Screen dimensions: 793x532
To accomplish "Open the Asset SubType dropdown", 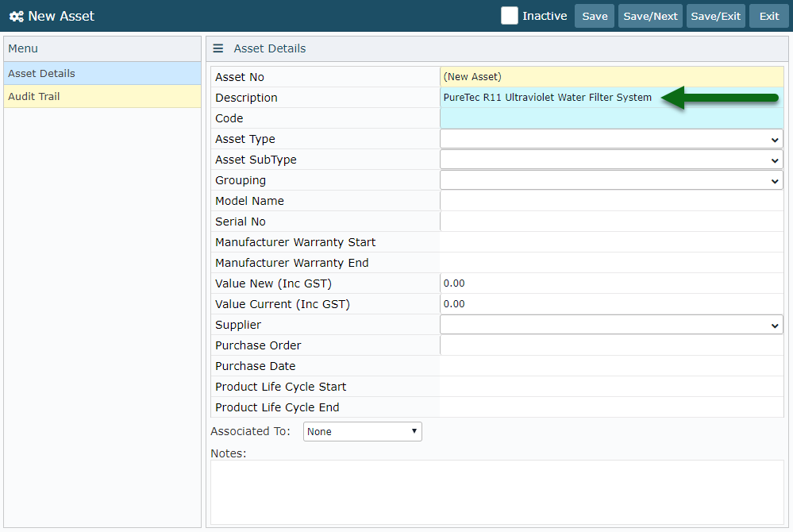I will tap(611, 160).
